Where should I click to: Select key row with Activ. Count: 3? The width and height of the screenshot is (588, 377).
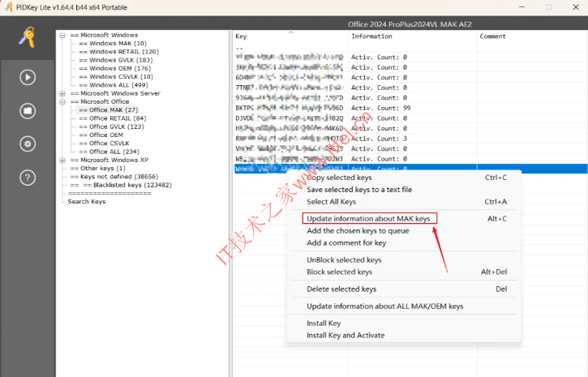pyautogui.click(x=410, y=139)
